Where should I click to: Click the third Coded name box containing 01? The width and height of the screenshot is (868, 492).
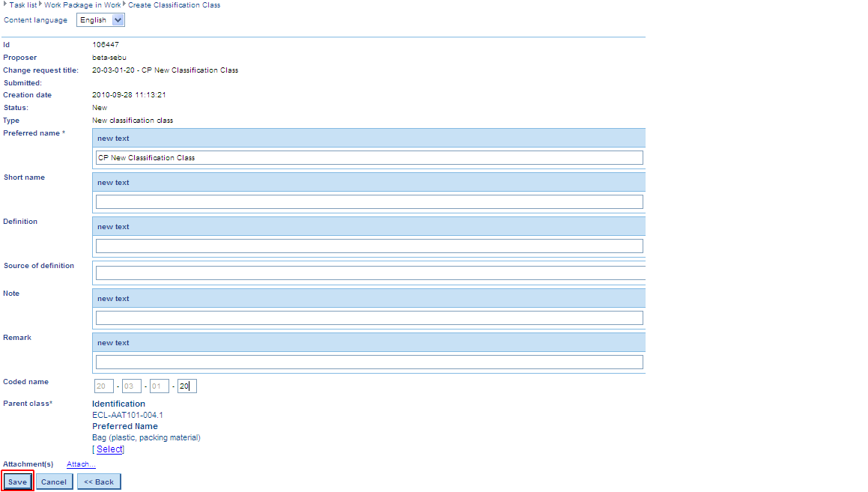pos(159,386)
